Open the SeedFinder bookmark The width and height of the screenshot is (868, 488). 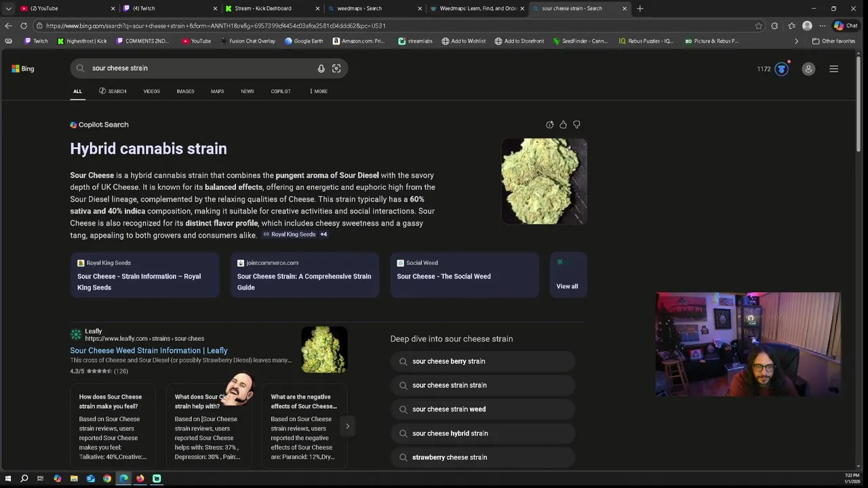pyautogui.click(x=580, y=41)
